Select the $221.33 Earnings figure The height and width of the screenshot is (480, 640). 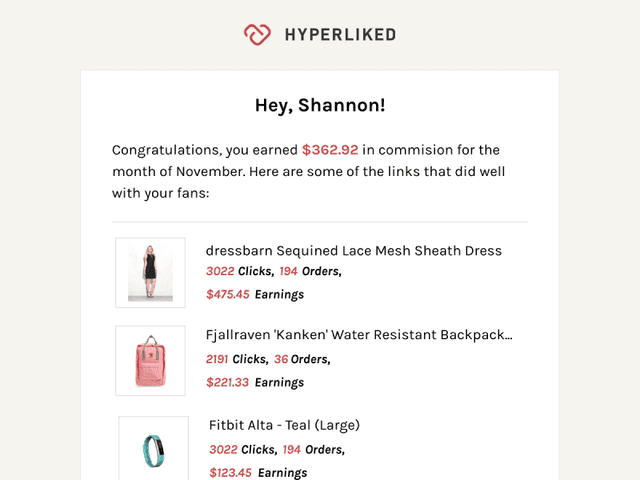pos(255,382)
